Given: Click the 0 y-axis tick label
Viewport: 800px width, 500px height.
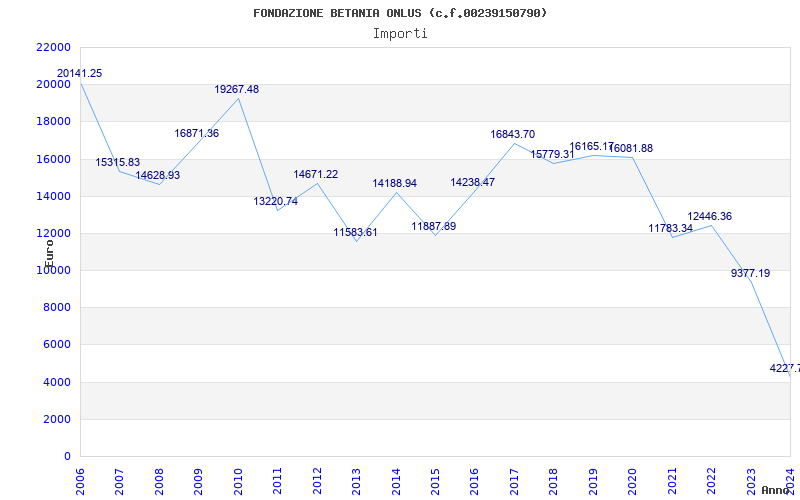Looking at the screenshot, I should 68,457.
